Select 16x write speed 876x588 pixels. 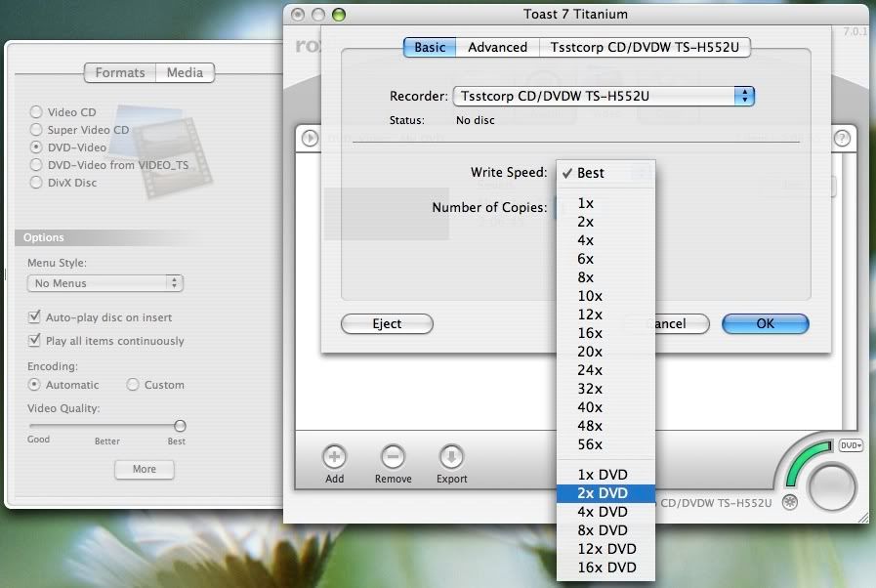tap(605, 333)
